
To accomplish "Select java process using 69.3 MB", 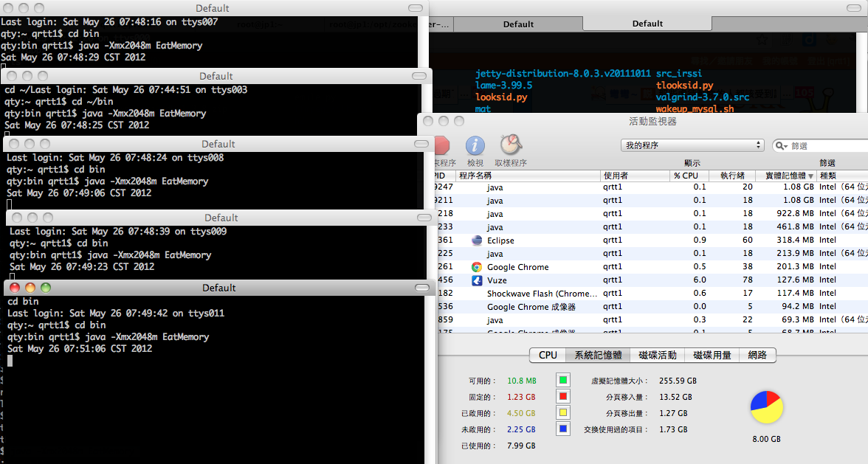I will click(x=651, y=319).
